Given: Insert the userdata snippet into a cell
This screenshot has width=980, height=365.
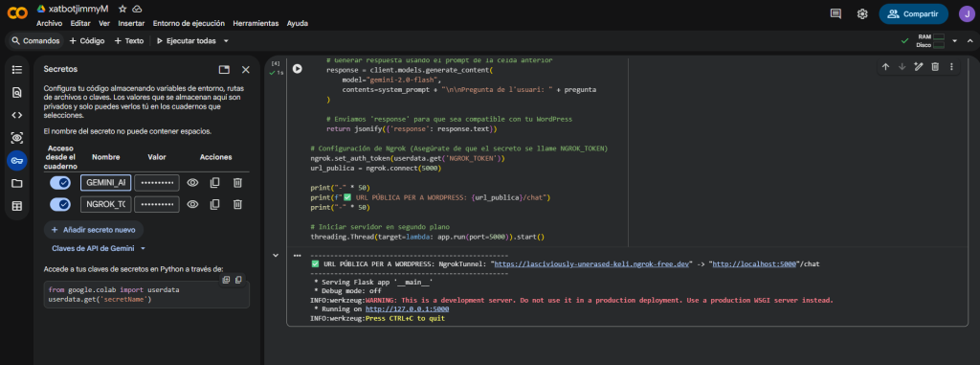Looking at the screenshot, I should coord(226,280).
